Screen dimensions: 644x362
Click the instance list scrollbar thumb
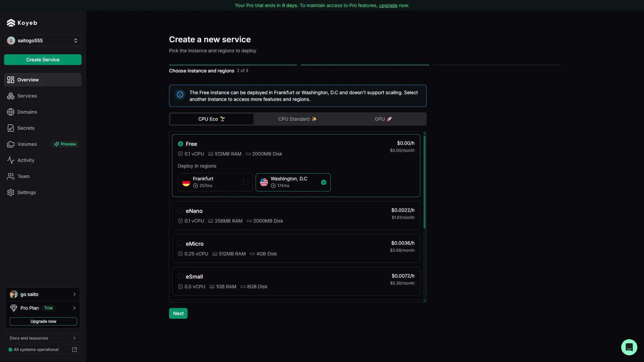click(x=425, y=182)
